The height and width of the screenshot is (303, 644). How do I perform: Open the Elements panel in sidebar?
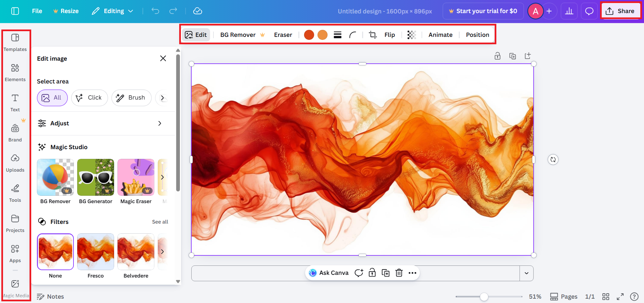(x=15, y=72)
